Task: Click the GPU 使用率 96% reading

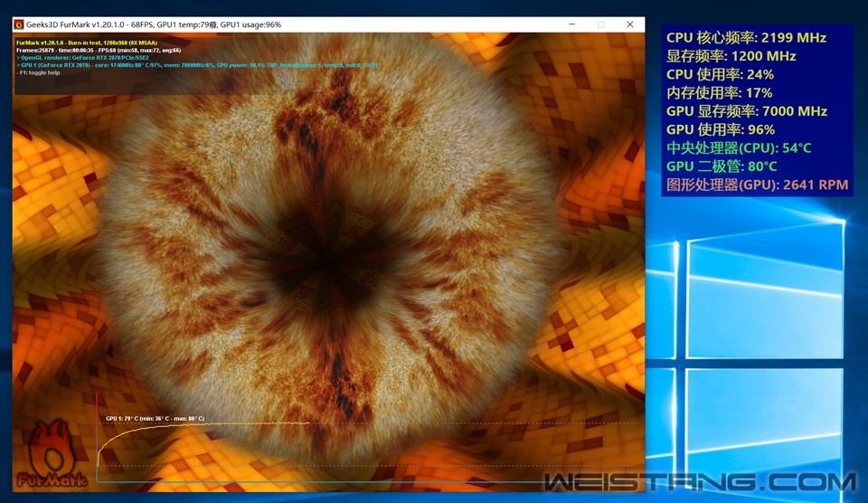Action: point(720,129)
